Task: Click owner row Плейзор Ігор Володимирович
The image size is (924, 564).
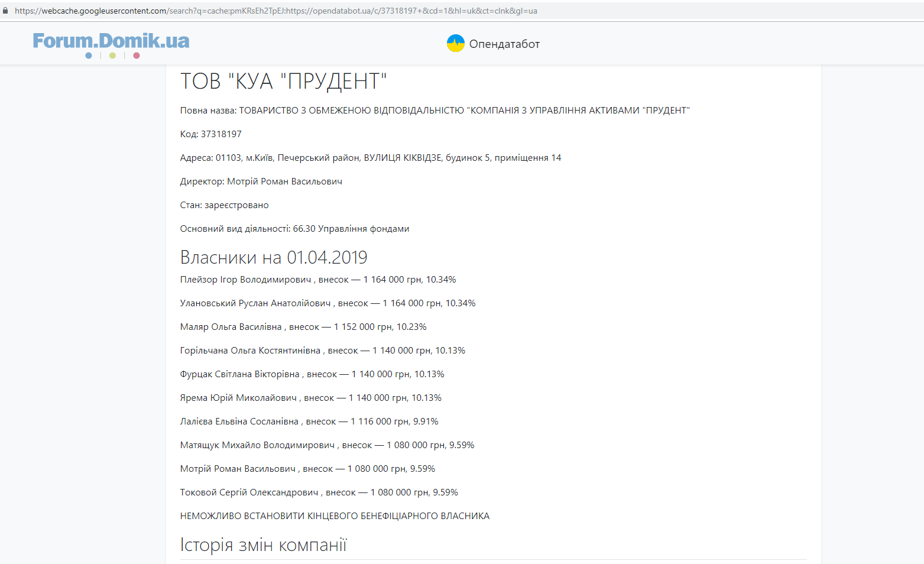Action: (x=318, y=280)
